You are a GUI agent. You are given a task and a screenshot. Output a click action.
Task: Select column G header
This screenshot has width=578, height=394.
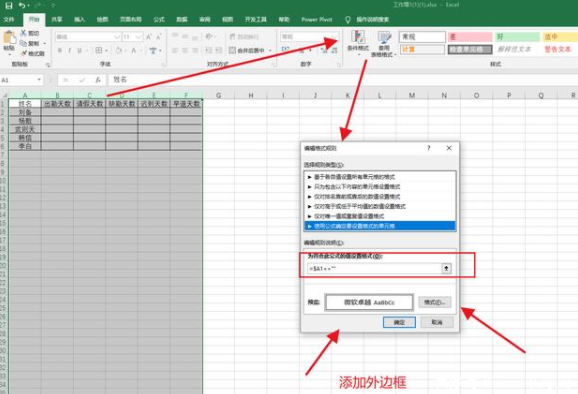click(x=218, y=95)
